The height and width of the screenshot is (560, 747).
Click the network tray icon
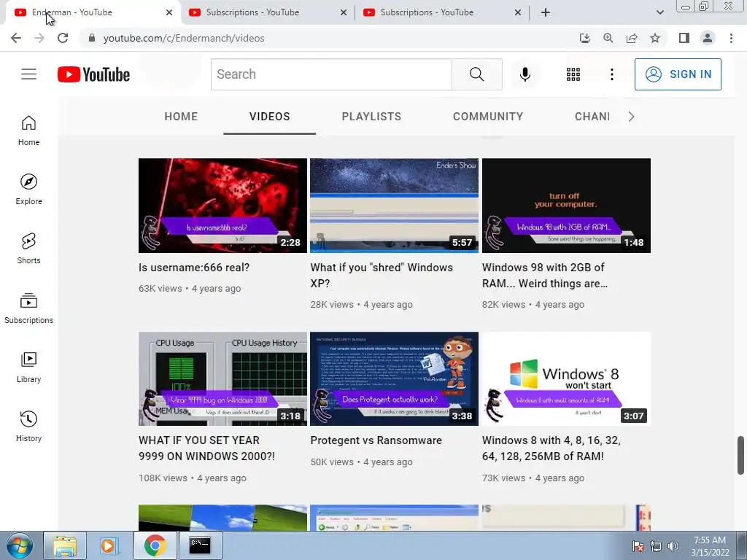(x=656, y=546)
